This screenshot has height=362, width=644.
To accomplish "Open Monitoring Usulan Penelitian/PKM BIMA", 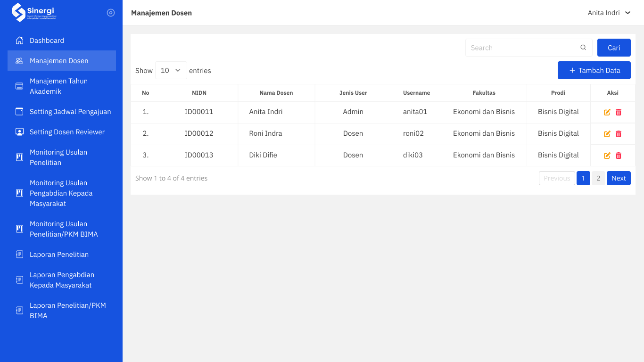I will coord(62,229).
